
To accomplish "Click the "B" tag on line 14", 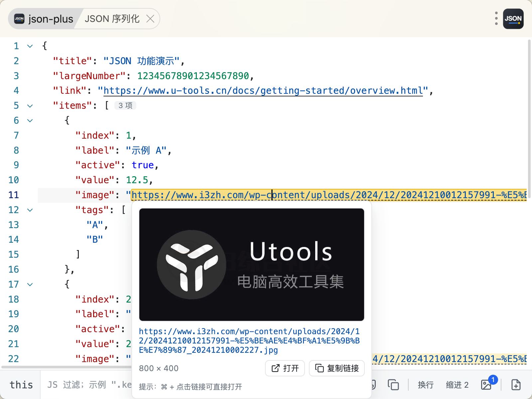I will point(95,239).
